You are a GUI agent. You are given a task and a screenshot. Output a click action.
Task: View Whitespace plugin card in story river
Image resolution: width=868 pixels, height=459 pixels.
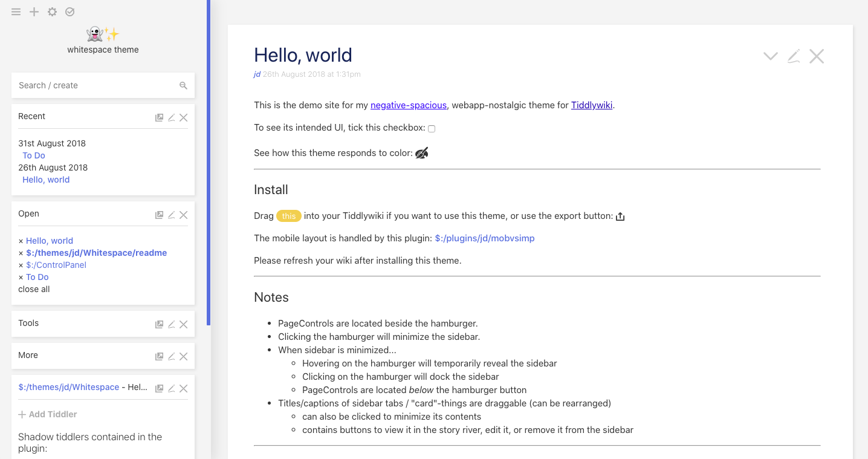tap(160, 389)
